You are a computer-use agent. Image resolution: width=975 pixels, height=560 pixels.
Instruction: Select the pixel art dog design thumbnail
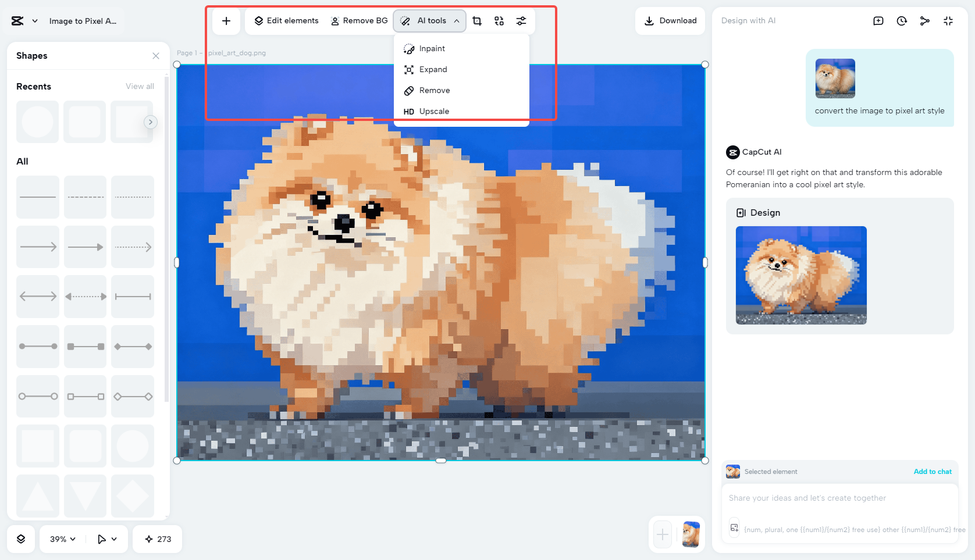pos(801,275)
